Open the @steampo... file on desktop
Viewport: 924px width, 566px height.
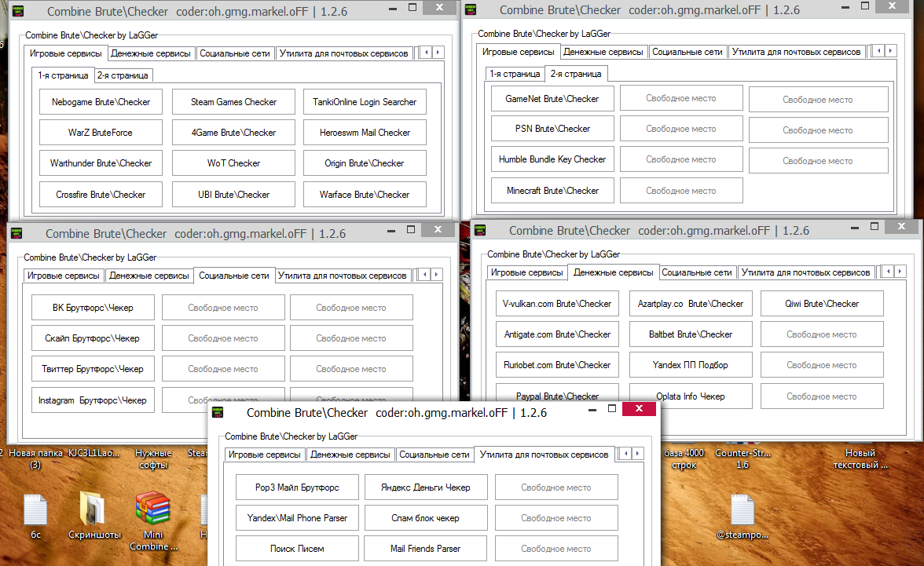(x=742, y=509)
